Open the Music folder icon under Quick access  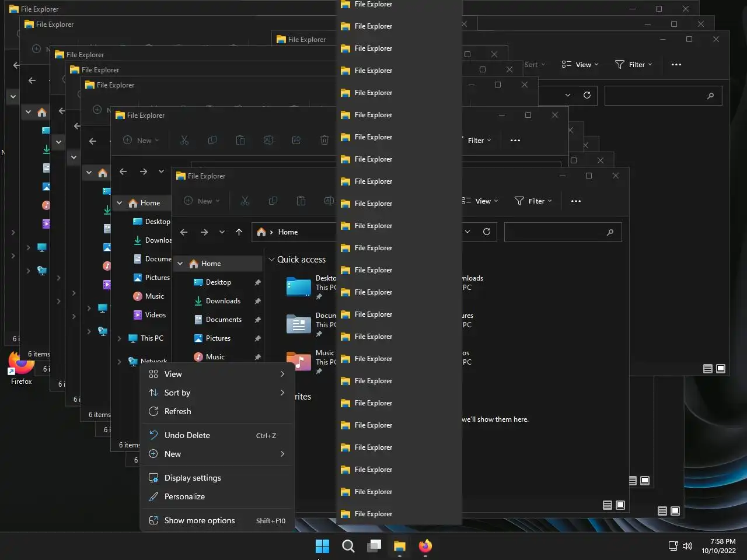[299, 362]
